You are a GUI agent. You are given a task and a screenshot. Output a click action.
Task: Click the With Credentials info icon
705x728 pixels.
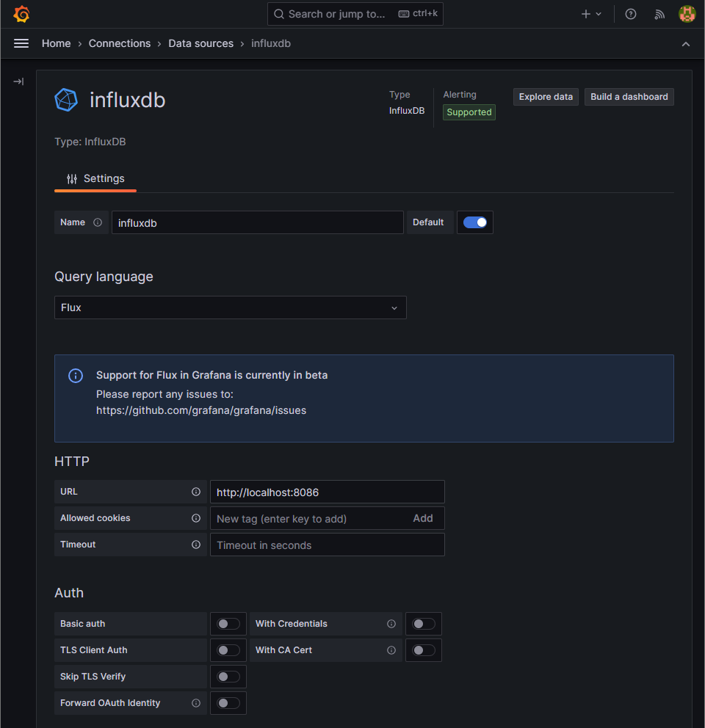pyautogui.click(x=391, y=624)
